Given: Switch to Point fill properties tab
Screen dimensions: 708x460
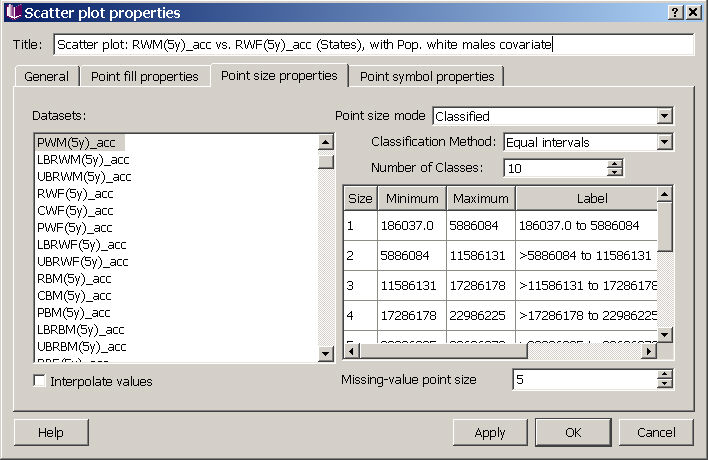Looking at the screenshot, I should click(145, 76).
